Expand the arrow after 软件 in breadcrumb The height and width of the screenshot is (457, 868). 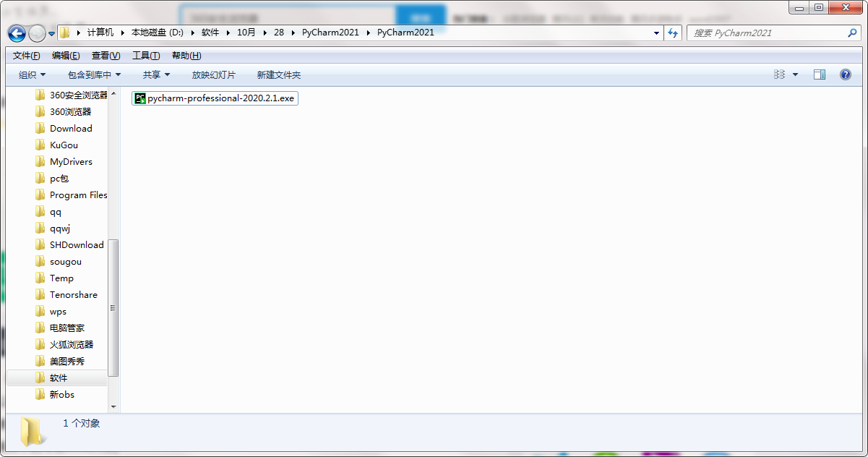coord(228,33)
